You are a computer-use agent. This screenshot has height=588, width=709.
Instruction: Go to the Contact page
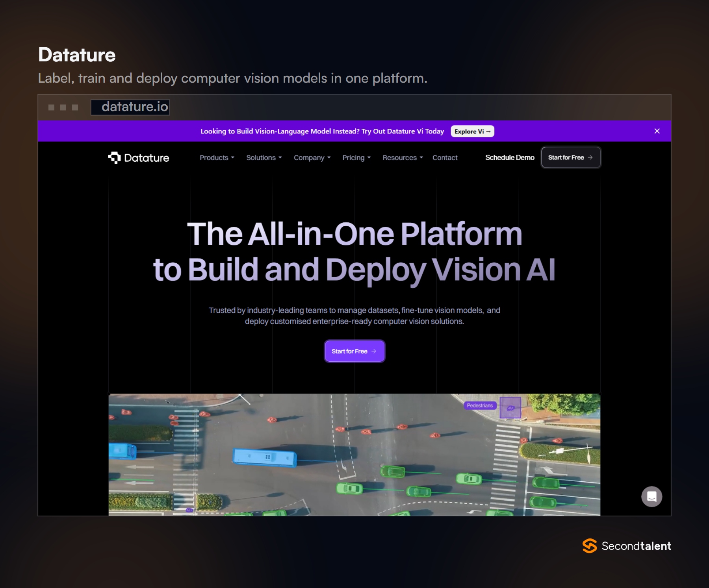coord(445,158)
